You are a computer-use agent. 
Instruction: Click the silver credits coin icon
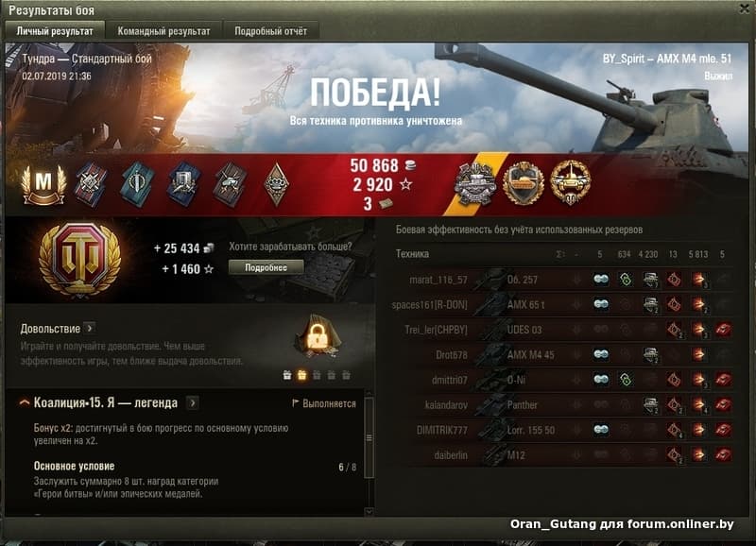point(410,165)
